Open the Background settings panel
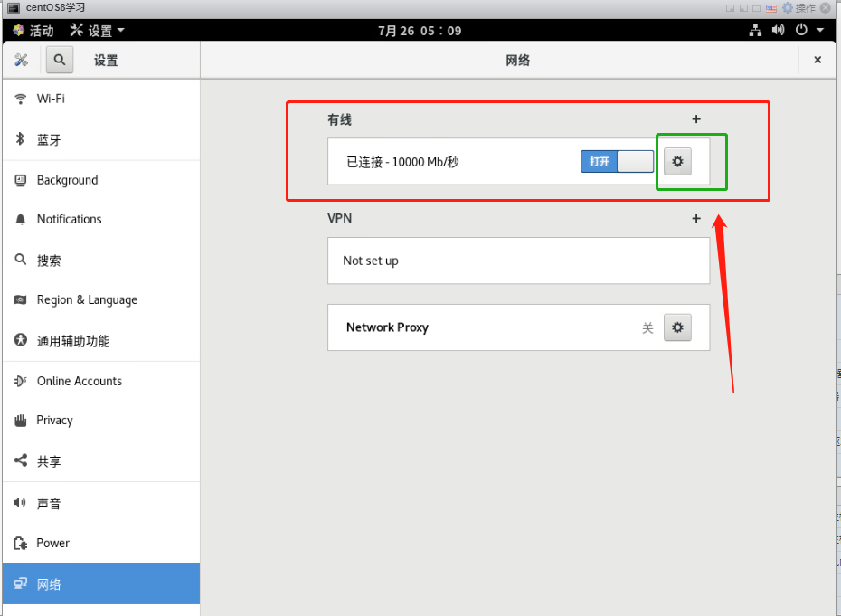The height and width of the screenshot is (616, 841). [101, 180]
